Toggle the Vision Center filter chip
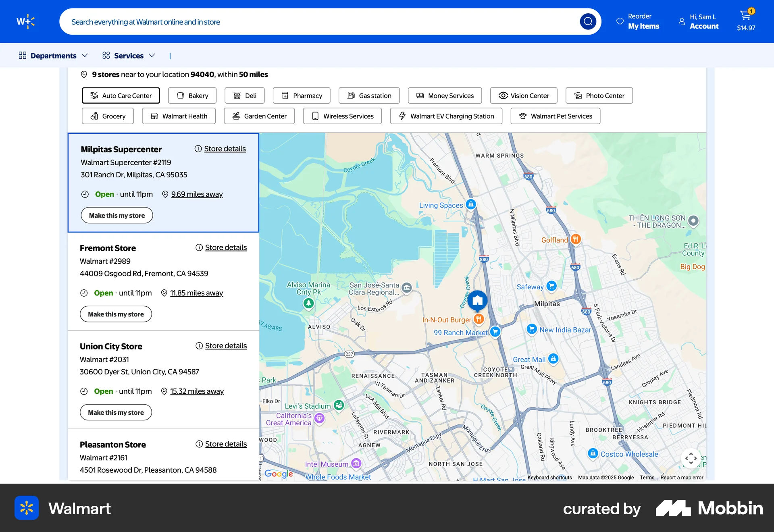Image resolution: width=774 pixels, height=532 pixels. 523,96
